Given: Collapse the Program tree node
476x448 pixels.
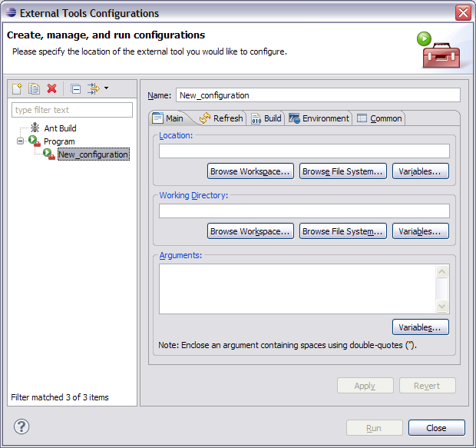Looking at the screenshot, I should [20, 141].
